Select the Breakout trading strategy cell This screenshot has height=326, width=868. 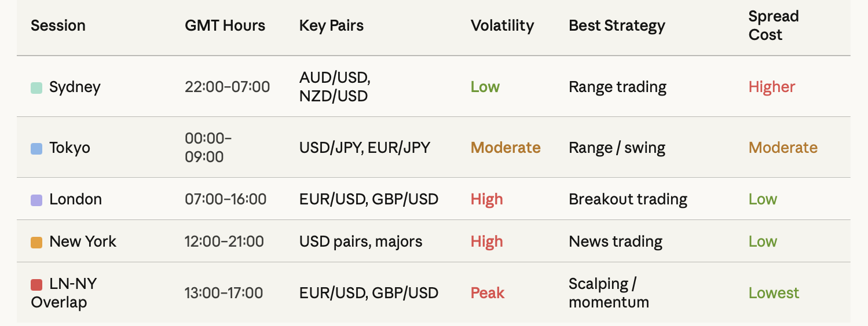(x=628, y=199)
